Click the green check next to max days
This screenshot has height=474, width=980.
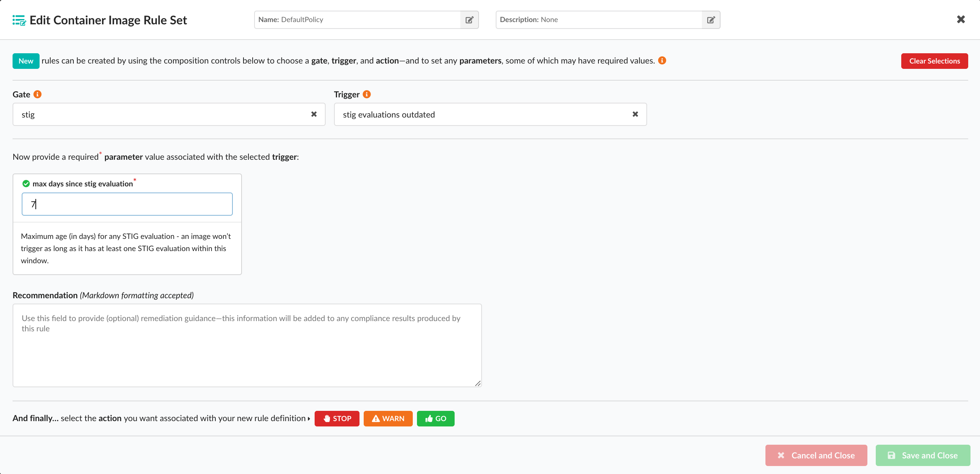26,184
